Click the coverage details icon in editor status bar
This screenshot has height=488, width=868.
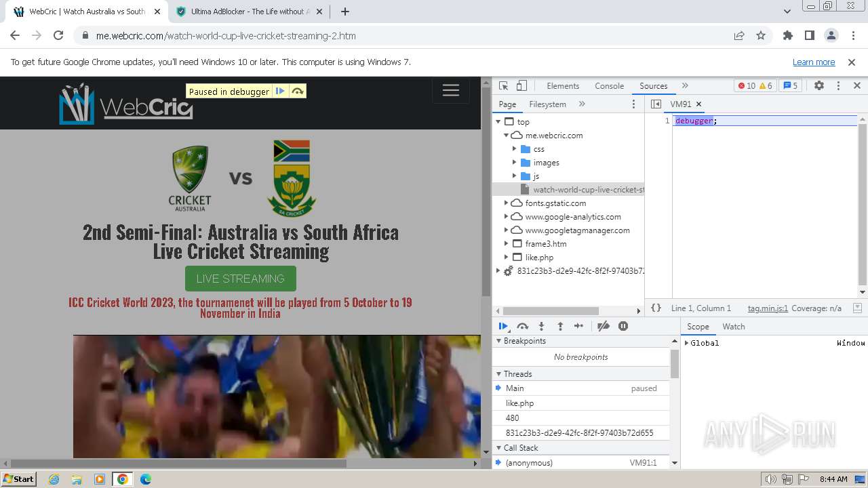coord(857,308)
